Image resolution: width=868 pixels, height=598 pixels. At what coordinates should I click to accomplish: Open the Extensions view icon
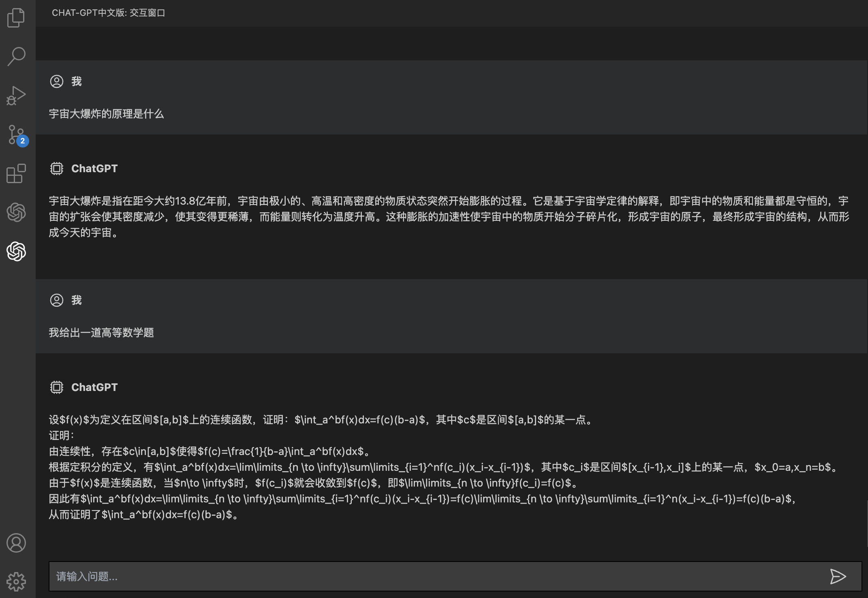(16, 173)
